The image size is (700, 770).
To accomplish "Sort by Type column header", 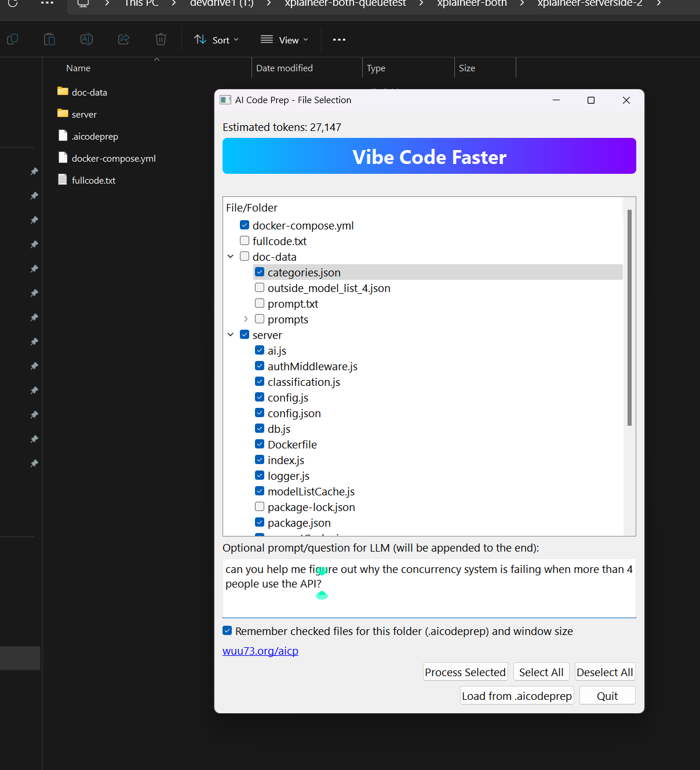I will 376,68.
